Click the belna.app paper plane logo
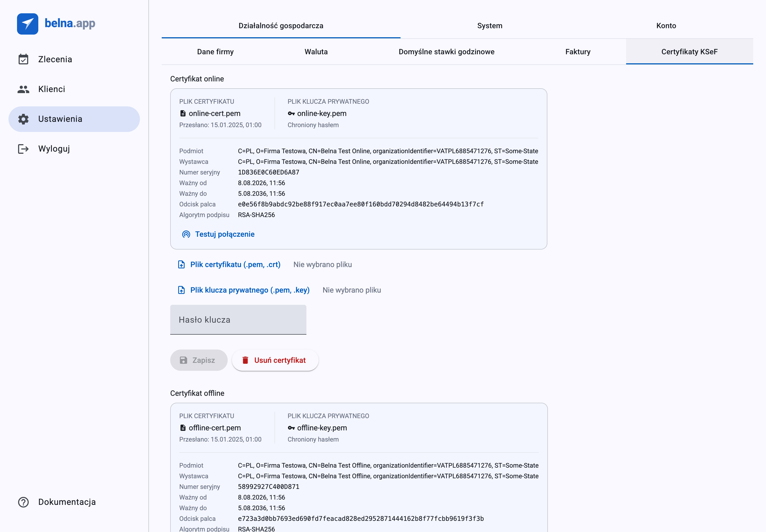 pyautogui.click(x=28, y=24)
